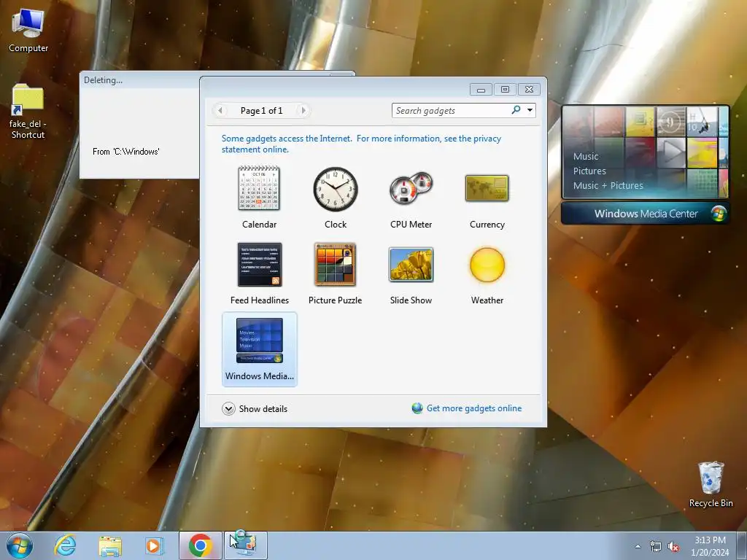Click the network tray icon
Image resolution: width=747 pixels, height=560 pixels.
pos(656,547)
